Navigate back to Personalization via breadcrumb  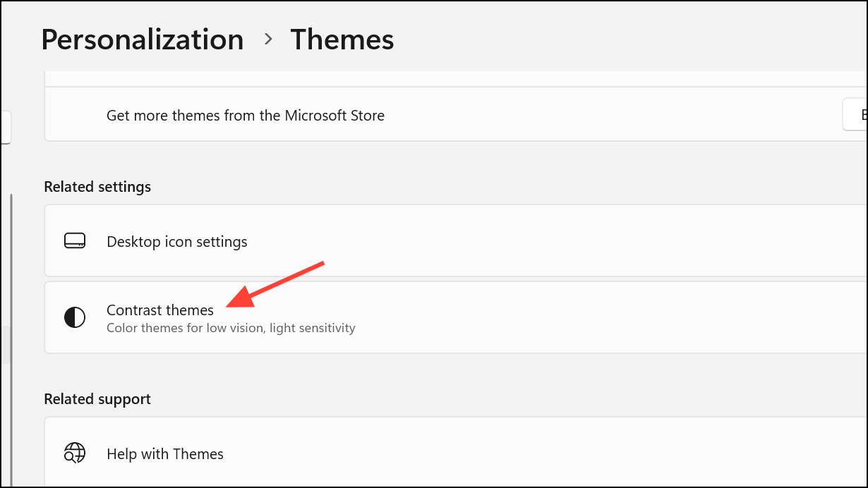pyautogui.click(x=141, y=39)
